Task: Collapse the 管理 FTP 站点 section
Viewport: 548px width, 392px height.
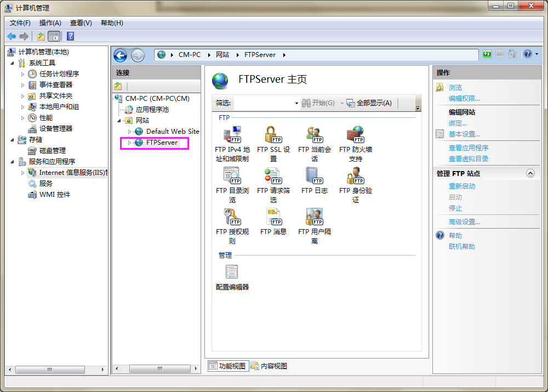Action: 530,173
